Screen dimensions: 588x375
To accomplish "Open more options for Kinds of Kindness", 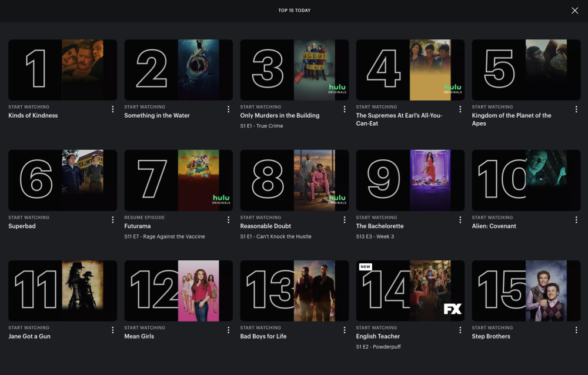I will click(x=112, y=109).
